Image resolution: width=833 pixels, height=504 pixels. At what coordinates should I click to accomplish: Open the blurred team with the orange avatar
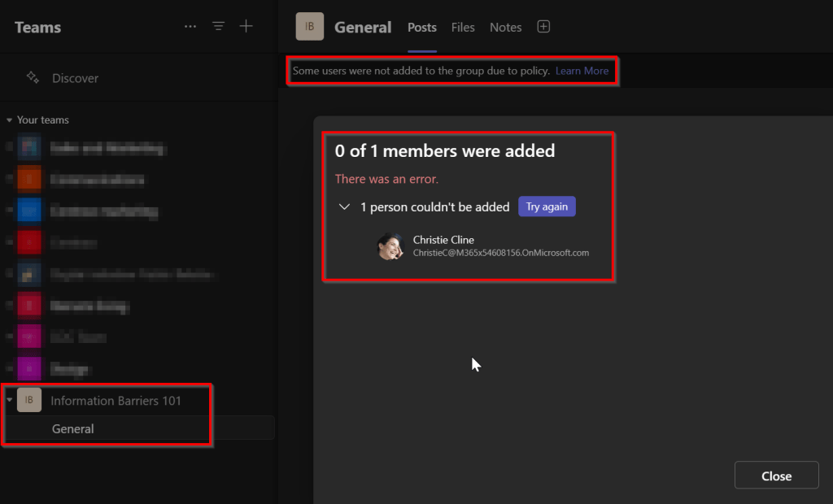pyautogui.click(x=29, y=179)
